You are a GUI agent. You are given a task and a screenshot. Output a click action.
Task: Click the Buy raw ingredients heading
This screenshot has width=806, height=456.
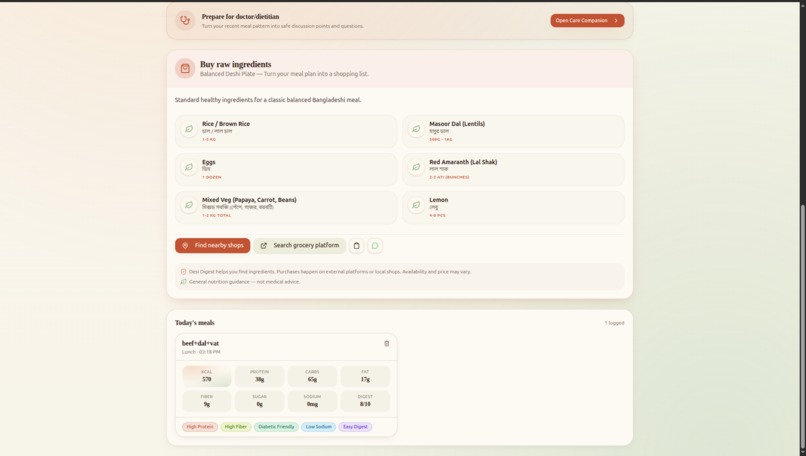pos(235,64)
